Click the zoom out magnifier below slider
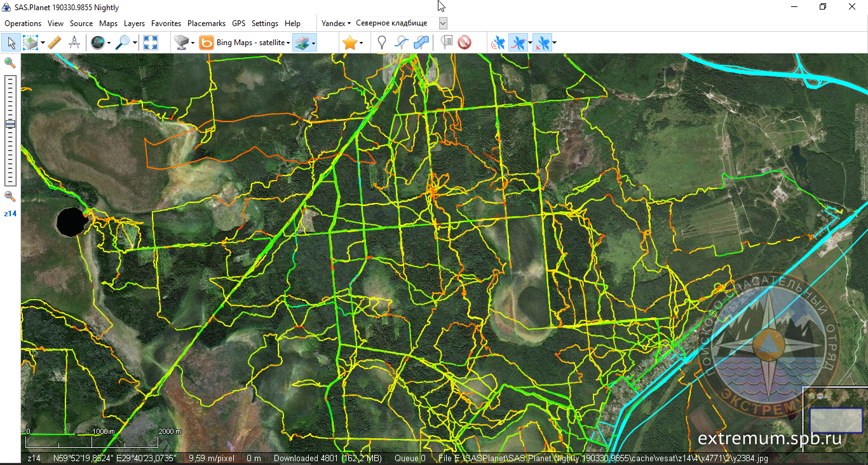 tap(10, 197)
